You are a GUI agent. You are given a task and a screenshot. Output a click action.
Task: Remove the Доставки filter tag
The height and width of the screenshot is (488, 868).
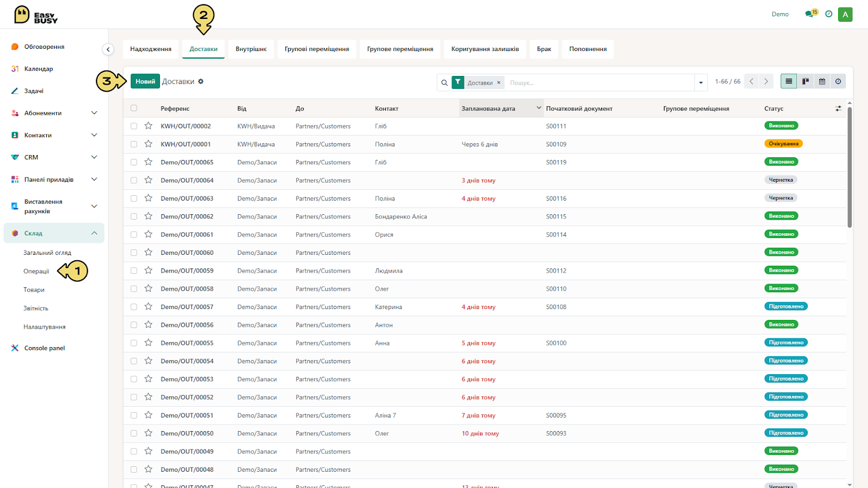click(x=499, y=83)
